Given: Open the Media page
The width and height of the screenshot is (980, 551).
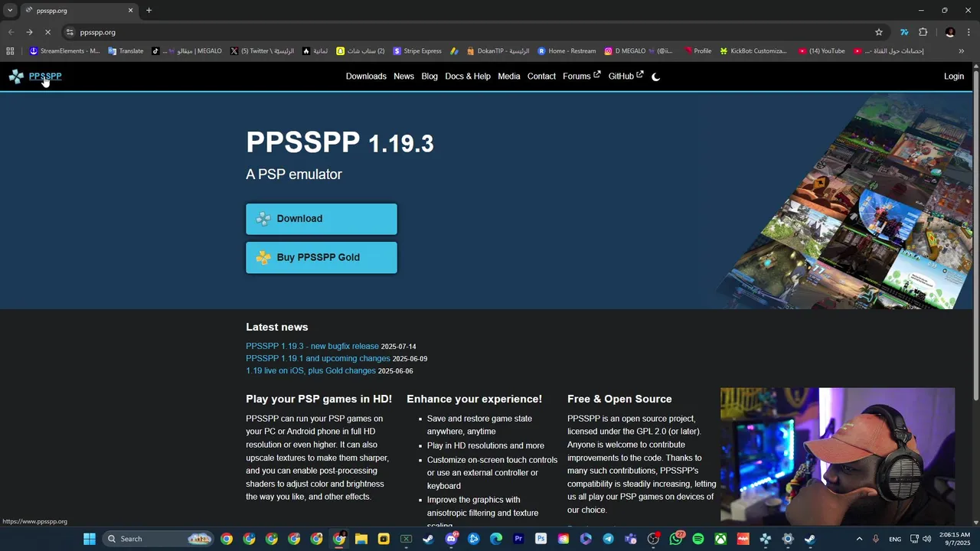Looking at the screenshot, I should pyautogui.click(x=508, y=76).
